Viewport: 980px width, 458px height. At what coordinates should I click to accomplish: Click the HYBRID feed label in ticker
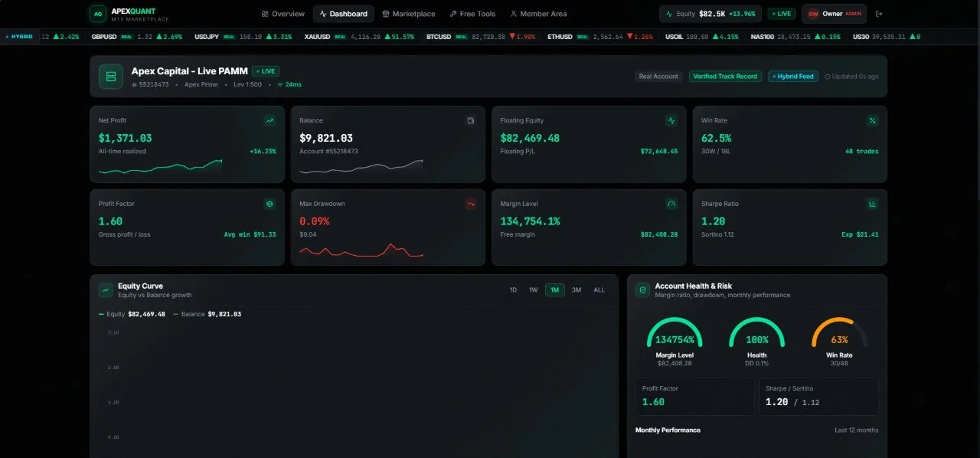19,37
